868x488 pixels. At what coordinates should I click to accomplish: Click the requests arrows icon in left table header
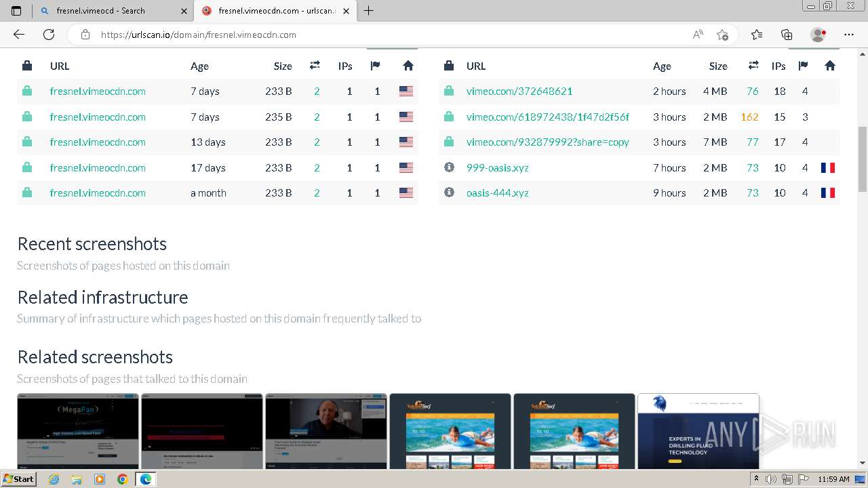pos(315,66)
